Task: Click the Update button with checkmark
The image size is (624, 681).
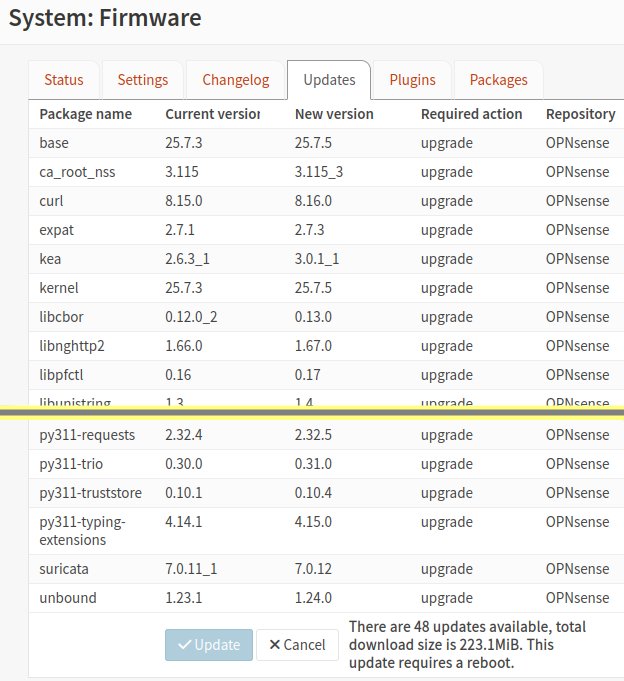Action: (209, 645)
